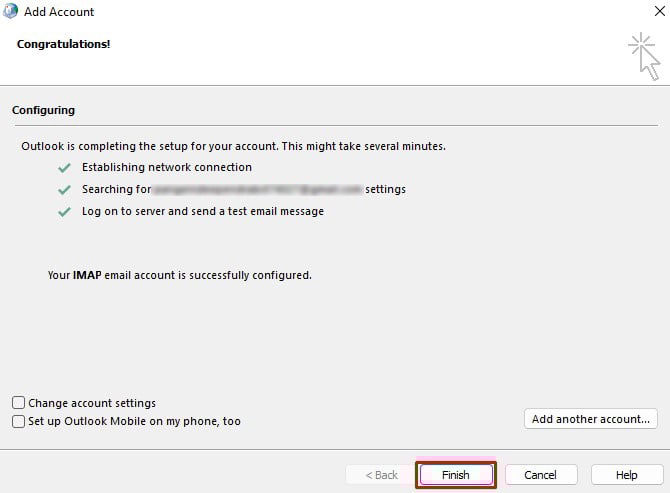Click 'Your IMAP email account is successfully configured' text
This screenshot has height=493, width=670.
click(179, 275)
